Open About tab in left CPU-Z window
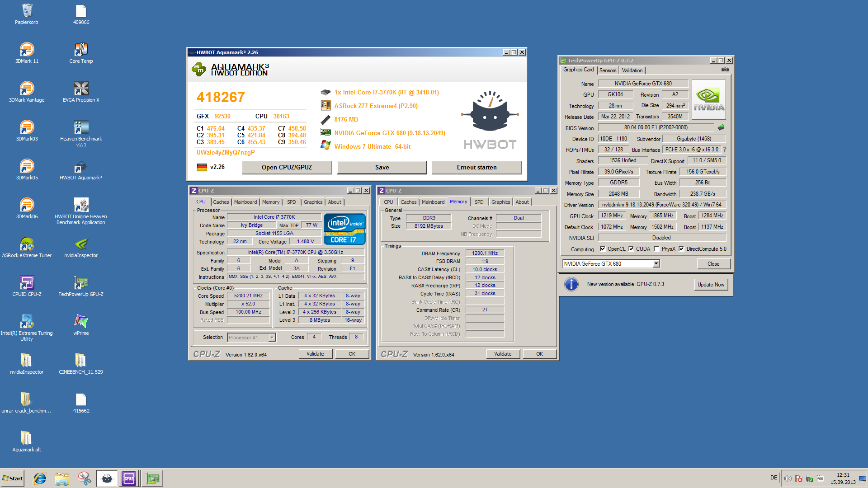 click(335, 202)
